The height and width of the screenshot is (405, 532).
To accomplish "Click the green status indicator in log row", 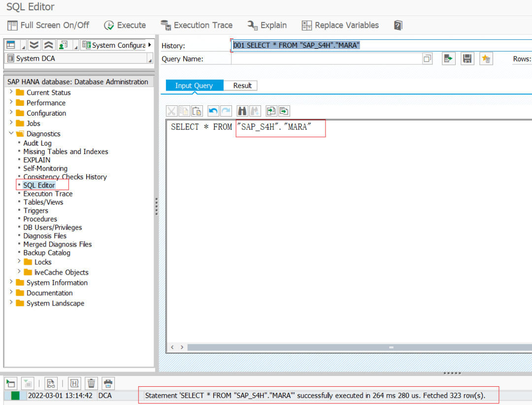I will pyautogui.click(x=15, y=396).
